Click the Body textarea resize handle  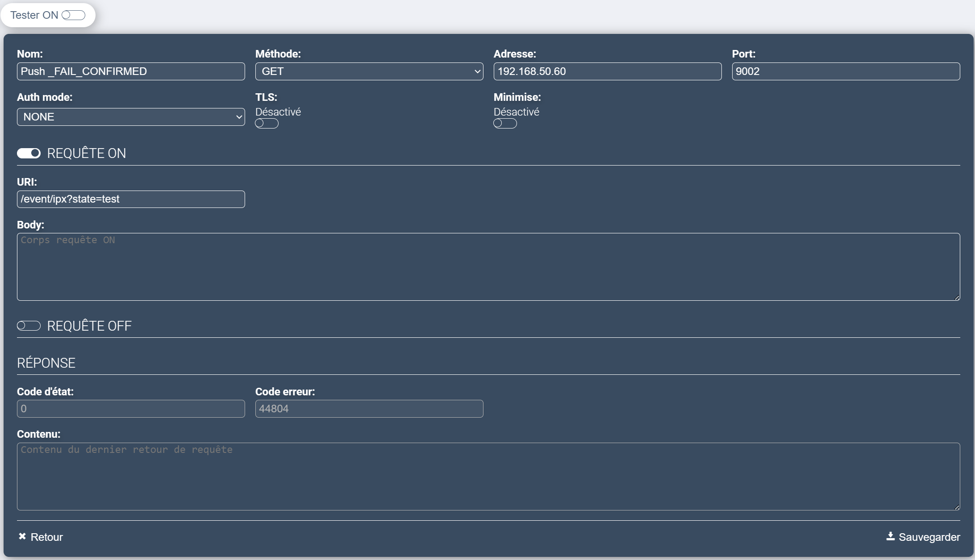(957, 298)
